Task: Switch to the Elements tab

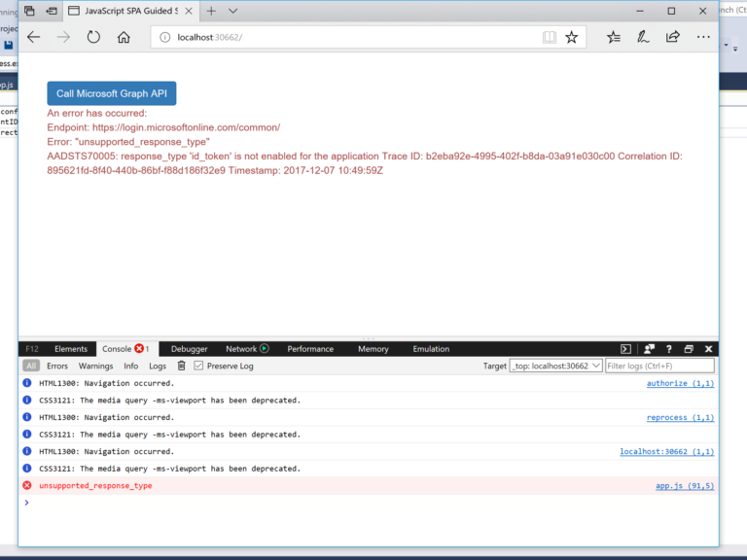Action: tap(71, 349)
